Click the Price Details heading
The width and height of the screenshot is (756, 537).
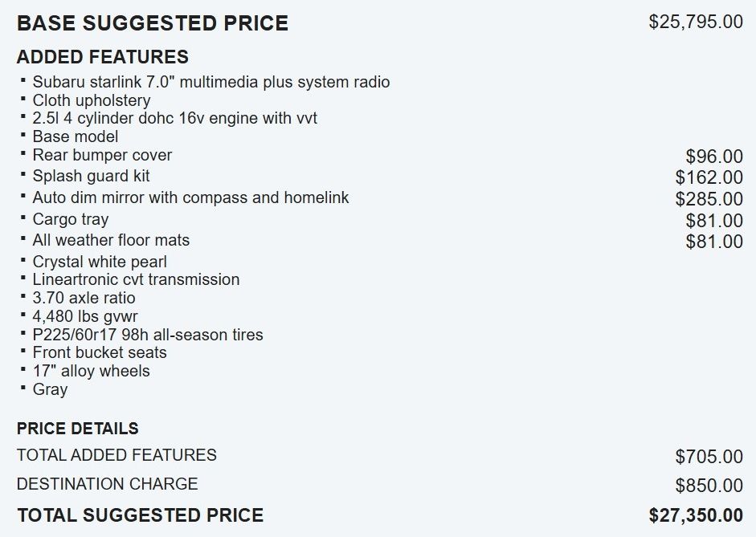77,429
